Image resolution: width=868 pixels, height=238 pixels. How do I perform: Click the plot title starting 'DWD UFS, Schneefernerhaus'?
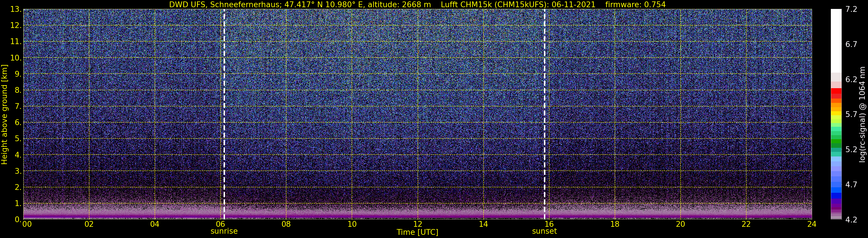(417, 4)
